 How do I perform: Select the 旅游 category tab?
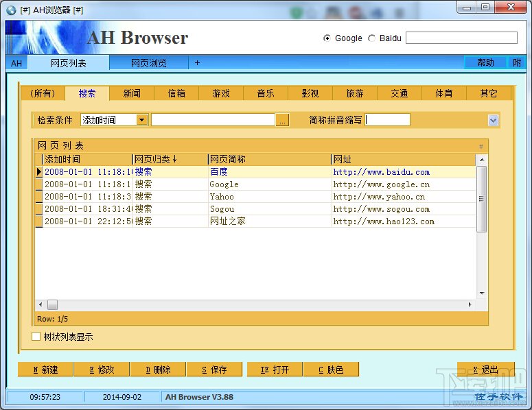click(x=355, y=93)
